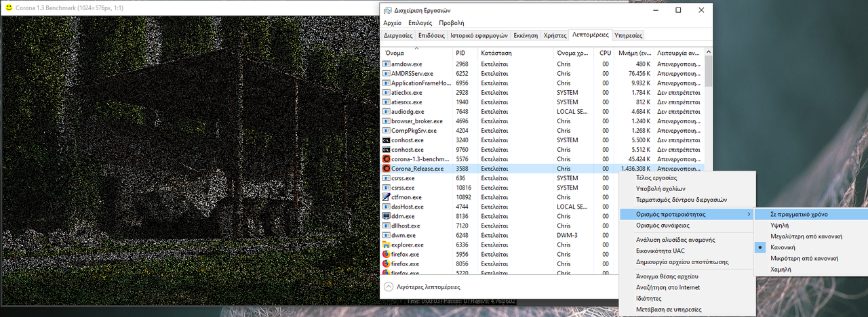The width and height of the screenshot is (868, 317).
Task: Switch to the Υπηρεσίες tab
Action: pos(628,35)
